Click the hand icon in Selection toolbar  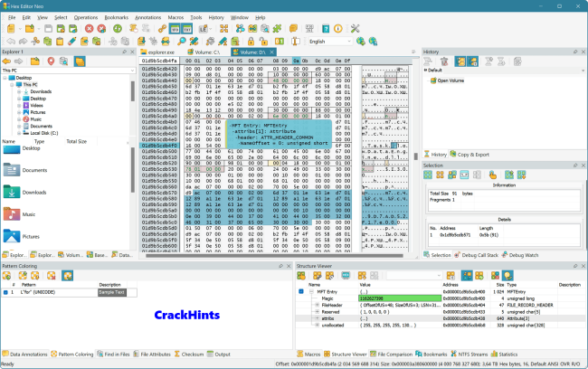[493, 175]
